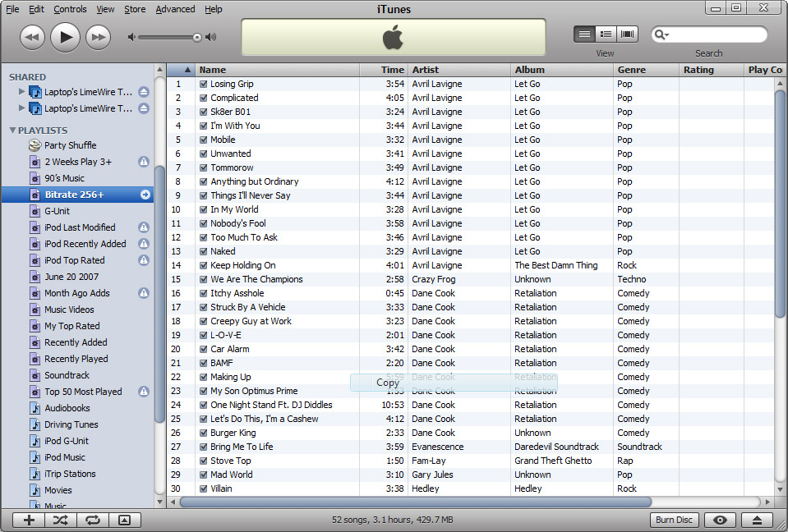Show or hide the artwork viewer button
Image resolution: width=788 pixels, height=532 pixels.
[125, 520]
